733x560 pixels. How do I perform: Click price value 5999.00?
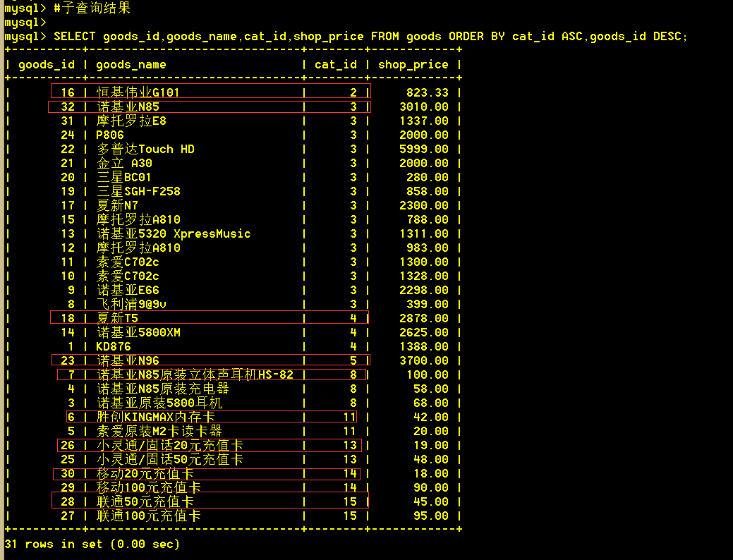pos(424,149)
